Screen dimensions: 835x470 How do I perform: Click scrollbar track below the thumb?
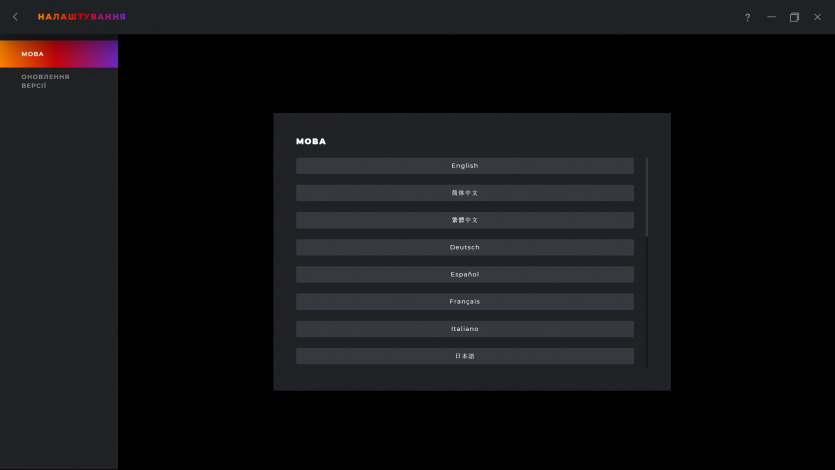647,300
